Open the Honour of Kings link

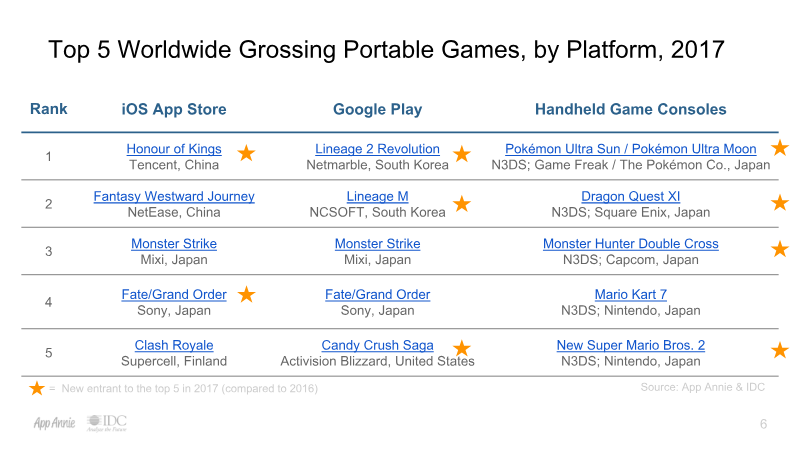[174, 149]
